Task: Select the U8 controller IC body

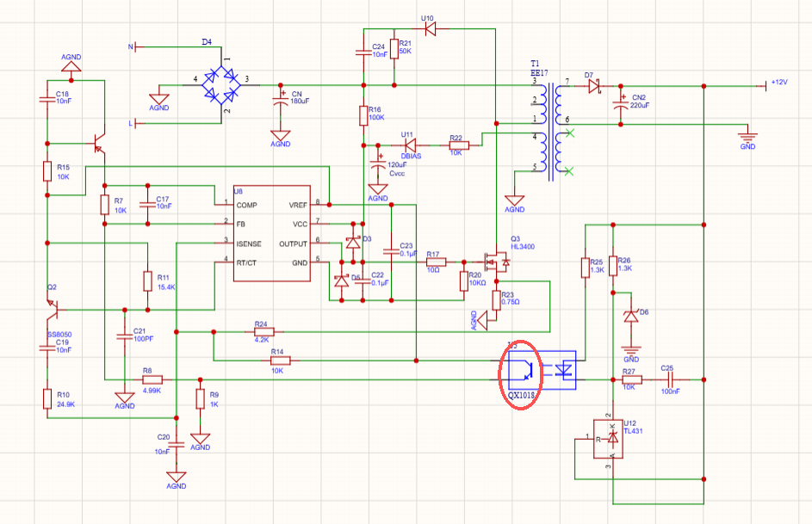Action: click(x=272, y=233)
